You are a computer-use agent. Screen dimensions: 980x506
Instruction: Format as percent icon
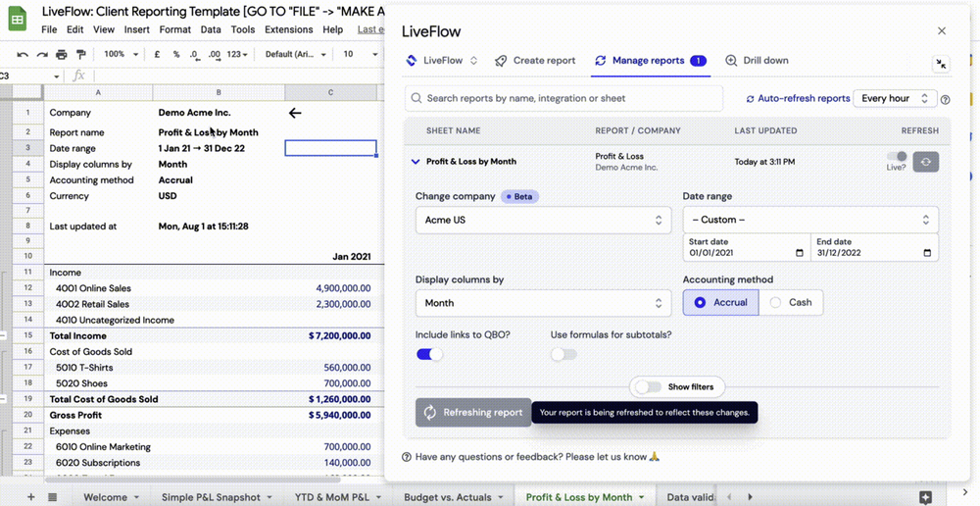tap(176, 54)
